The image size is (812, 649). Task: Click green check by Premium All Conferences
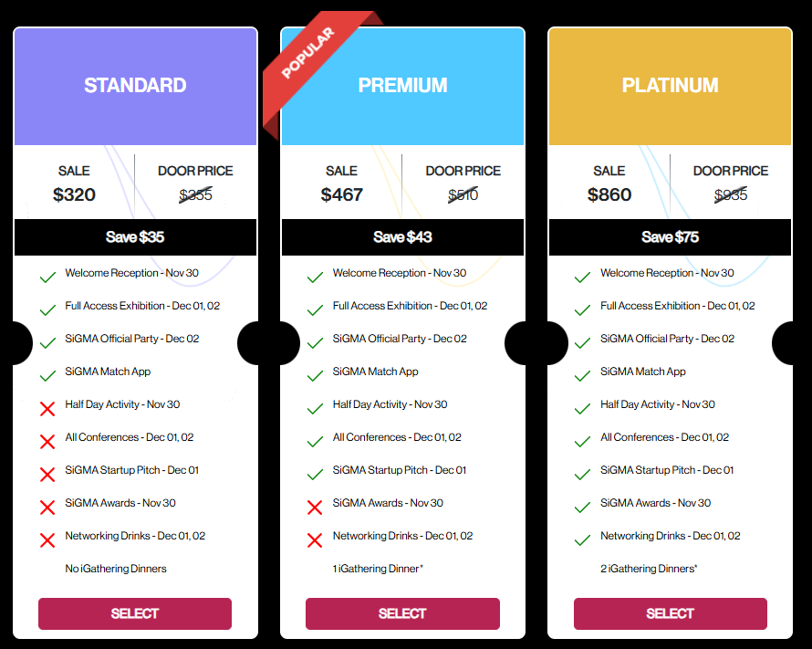tap(315, 440)
